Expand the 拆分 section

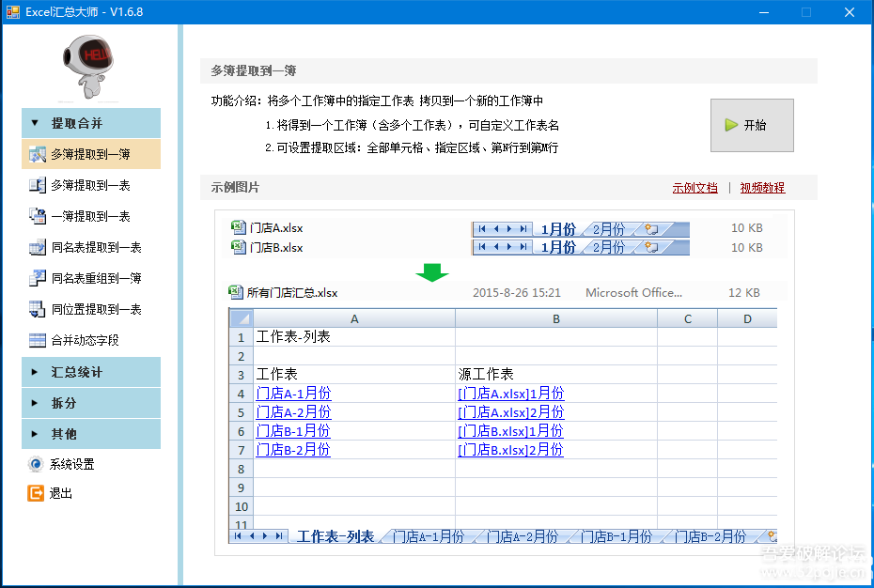click(91, 403)
